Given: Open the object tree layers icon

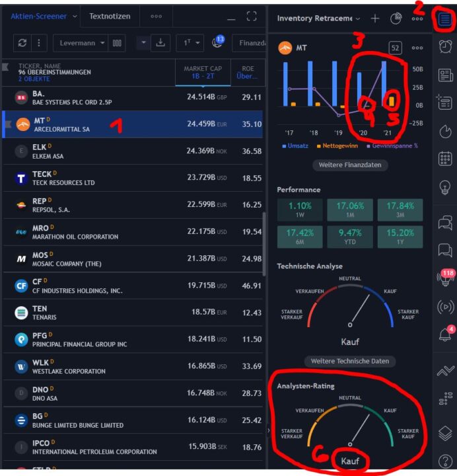Looking at the screenshot, I should 445,433.
